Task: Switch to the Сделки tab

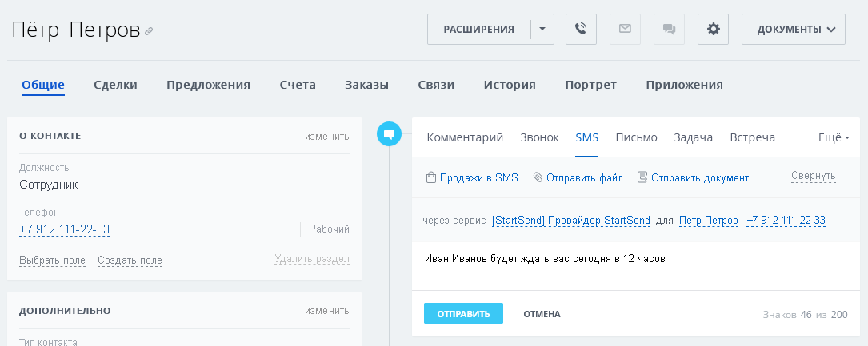Action: tap(115, 85)
